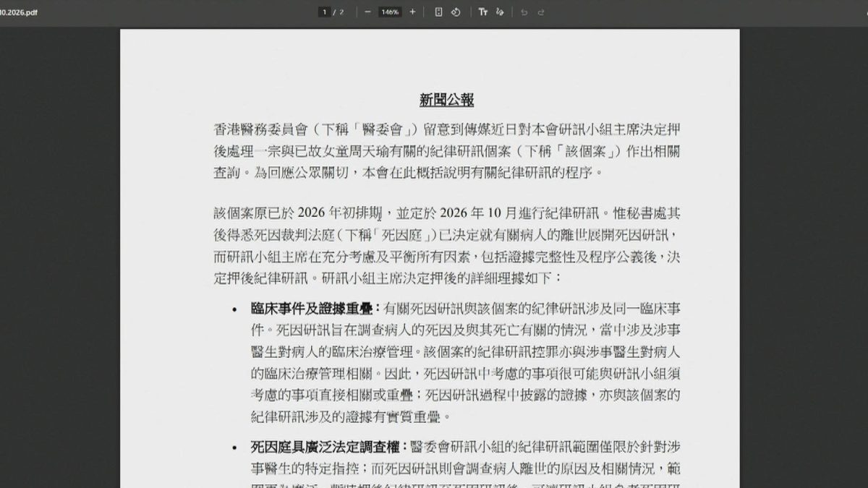Click the total page count 2

coord(342,12)
